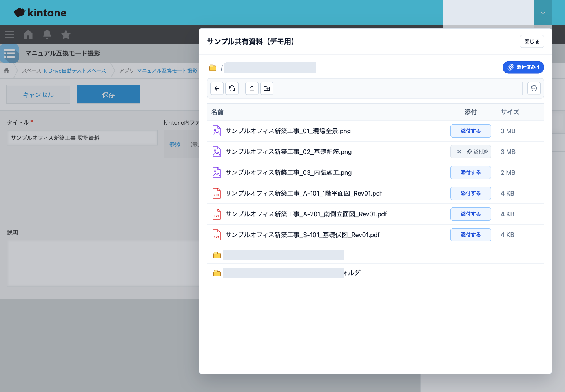Go to kintone home icon
Image resolution: width=565 pixels, height=392 pixels.
click(28, 34)
